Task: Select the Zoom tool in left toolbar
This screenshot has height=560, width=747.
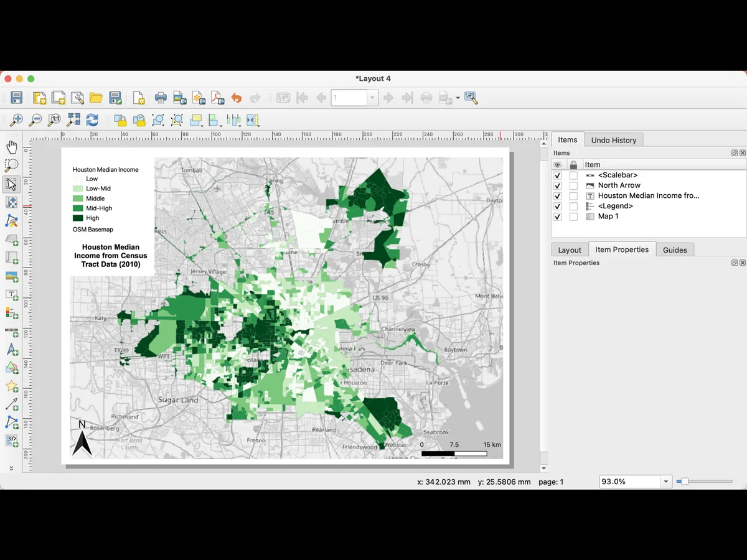Action: (11, 166)
